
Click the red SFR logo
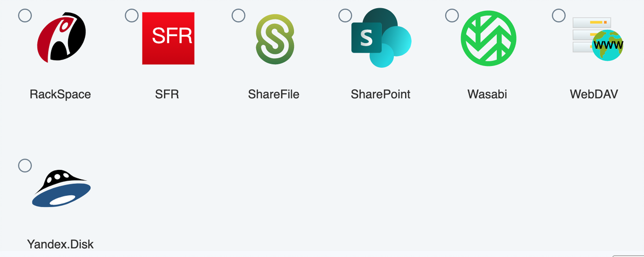tap(169, 38)
